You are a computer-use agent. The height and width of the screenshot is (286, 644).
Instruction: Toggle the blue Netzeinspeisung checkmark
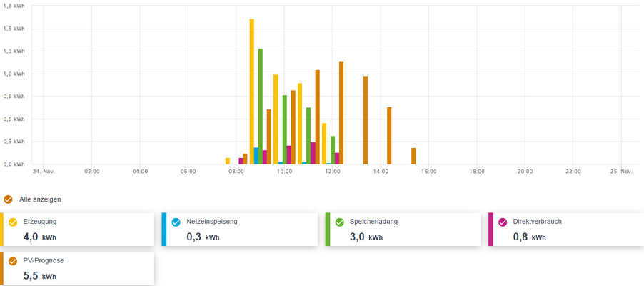pos(176,222)
